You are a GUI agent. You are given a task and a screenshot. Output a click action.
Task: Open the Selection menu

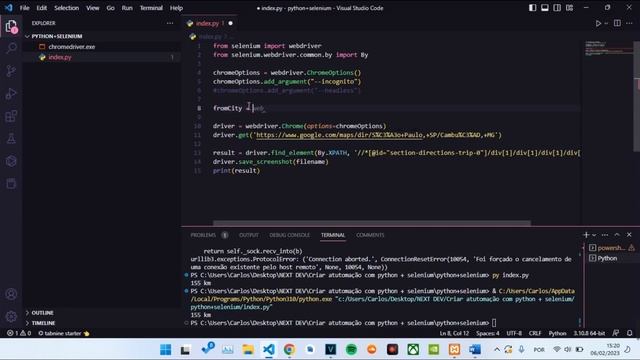tap(67, 8)
